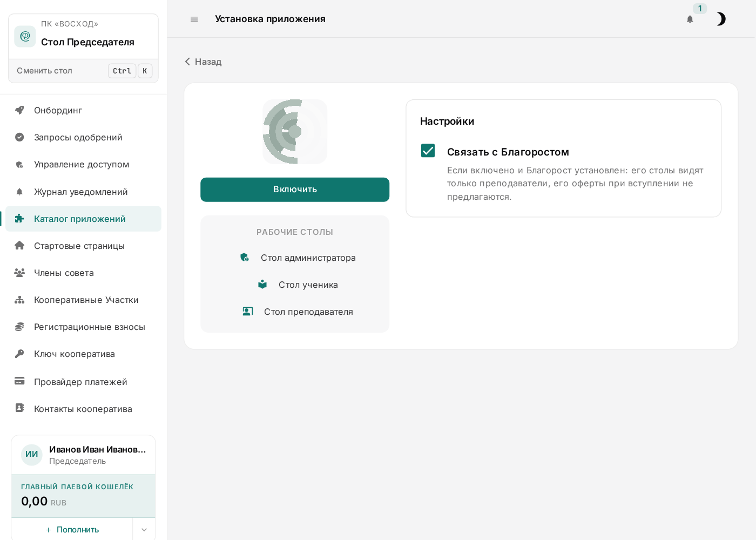Click the home icon beside Стартовые страницы
This screenshot has width=756, height=540.
tap(19, 246)
